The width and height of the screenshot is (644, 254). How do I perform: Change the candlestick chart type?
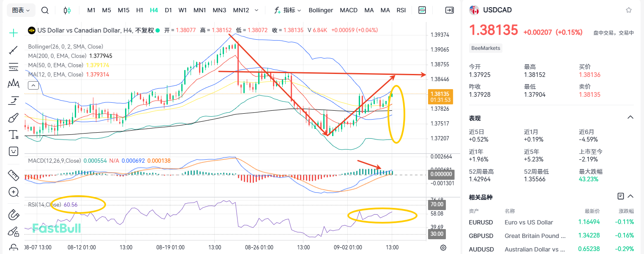click(67, 10)
